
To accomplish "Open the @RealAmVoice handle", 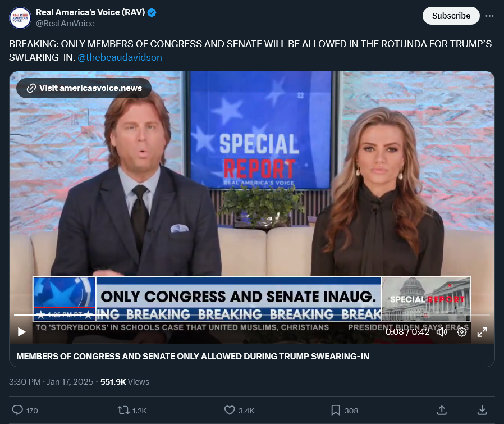I will [65, 24].
